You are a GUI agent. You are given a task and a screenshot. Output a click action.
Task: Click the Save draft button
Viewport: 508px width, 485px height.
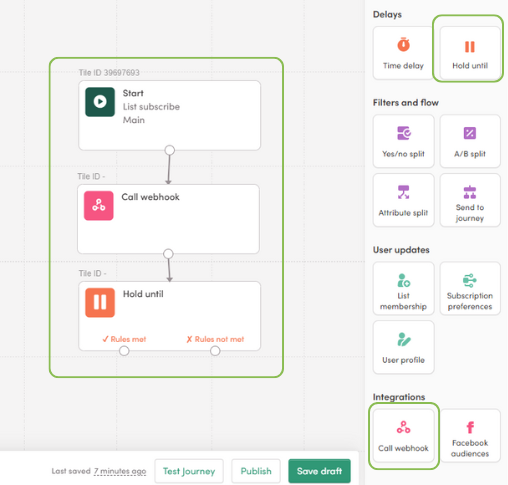tap(319, 471)
